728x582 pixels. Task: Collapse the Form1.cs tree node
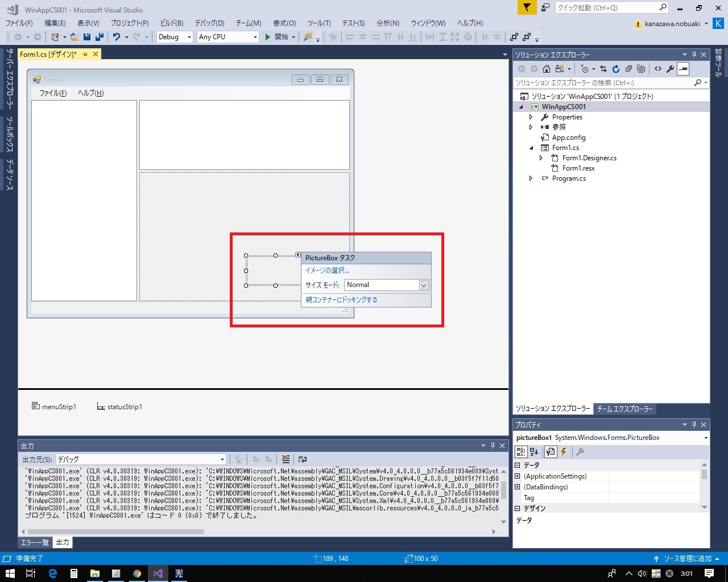click(x=531, y=148)
